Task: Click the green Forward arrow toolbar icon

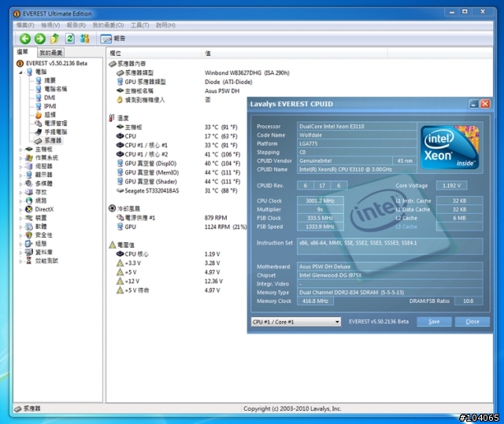Action: [40, 39]
